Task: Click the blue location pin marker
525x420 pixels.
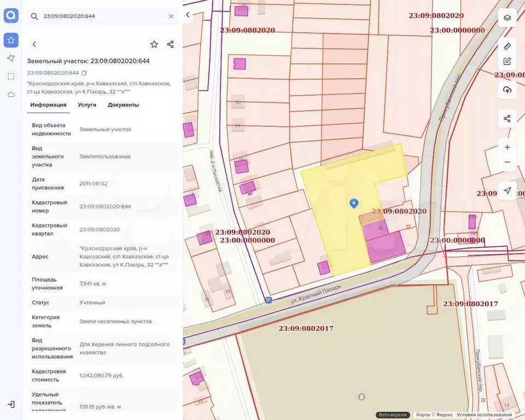Action: (x=354, y=203)
